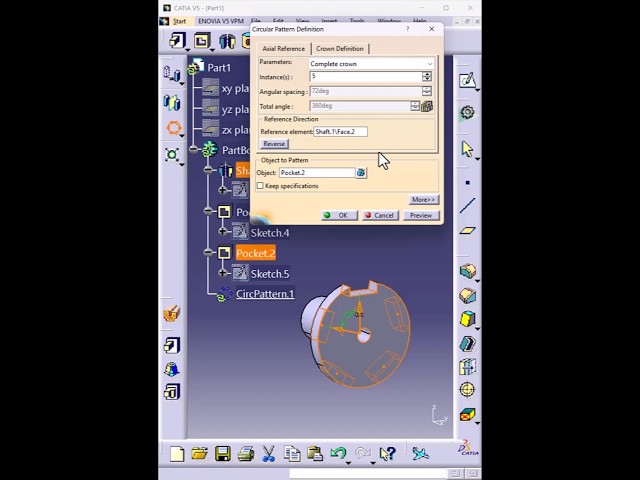Click the Reference element field Shaft.1\Face.2
This screenshot has width=640, height=480.
pos(340,132)
